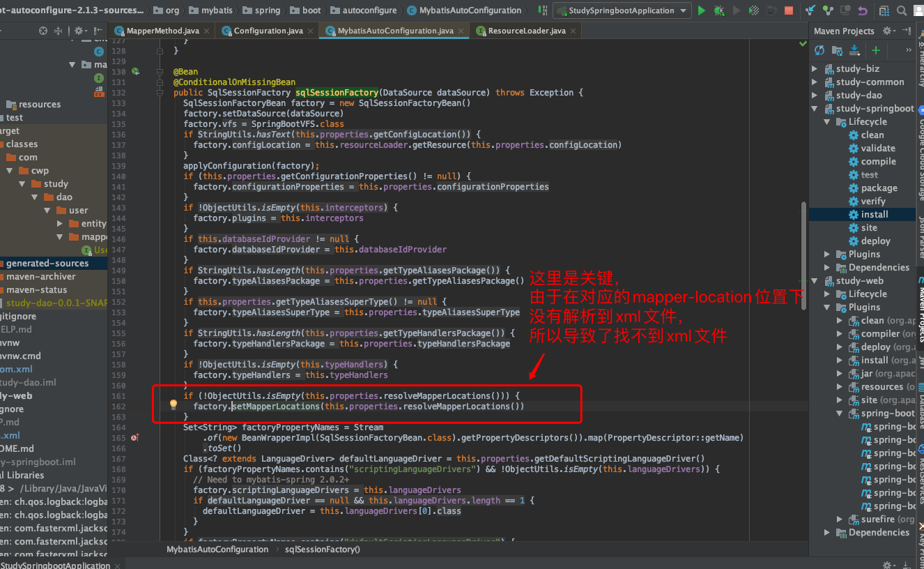
Task: Click sqlSessionFactory() in the bottom breadcrumb
Action: pos(316,549)
